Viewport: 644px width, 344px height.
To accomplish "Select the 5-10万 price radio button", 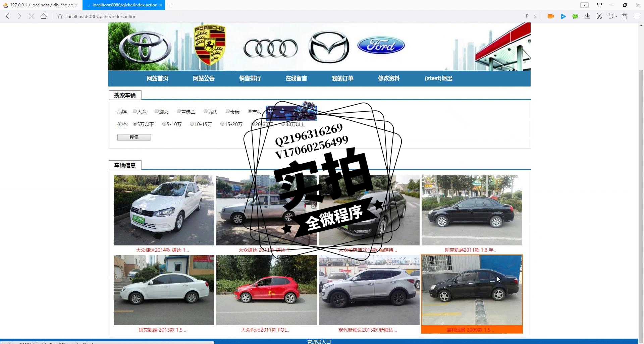I will click(x=164, y=124).
